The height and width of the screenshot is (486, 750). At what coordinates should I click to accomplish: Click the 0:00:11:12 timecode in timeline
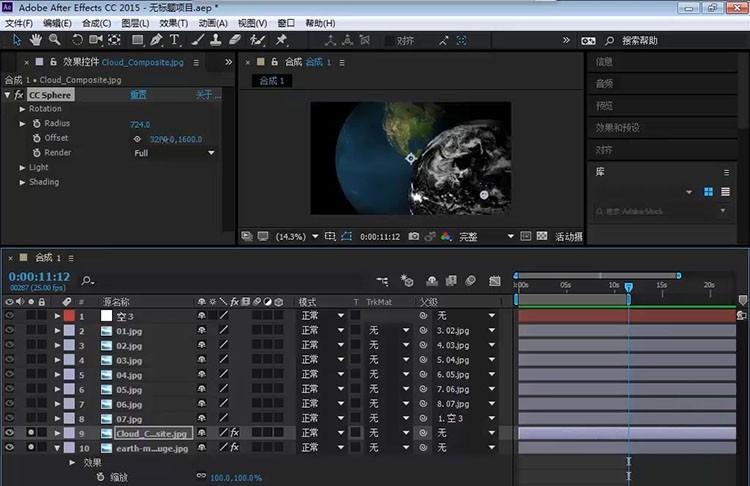coord(39,276)
